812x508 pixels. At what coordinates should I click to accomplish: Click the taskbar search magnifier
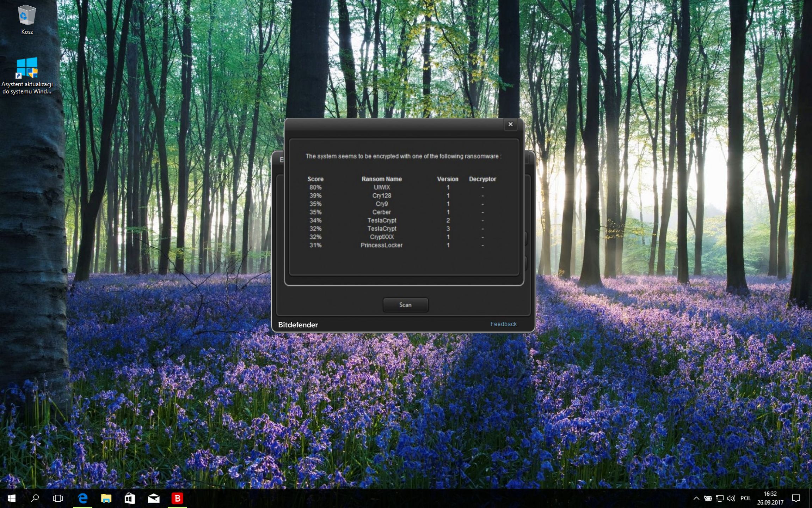coord(35,498)
